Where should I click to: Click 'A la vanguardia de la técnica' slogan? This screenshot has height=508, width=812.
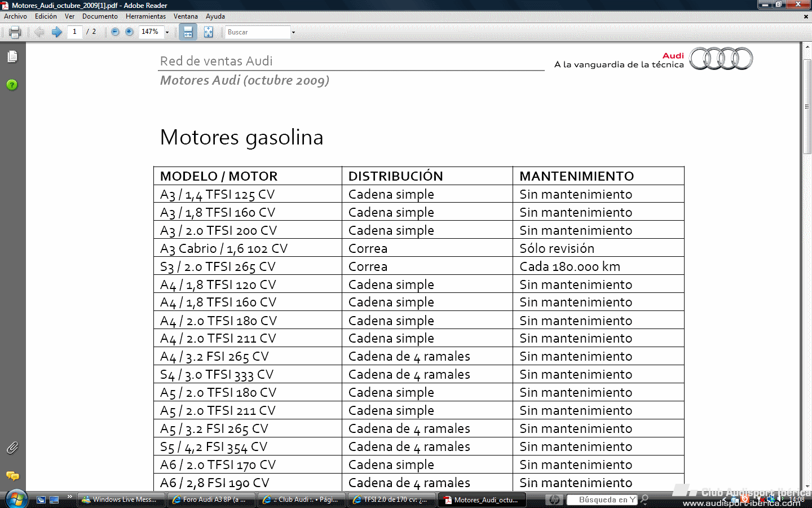click(619, 64)
